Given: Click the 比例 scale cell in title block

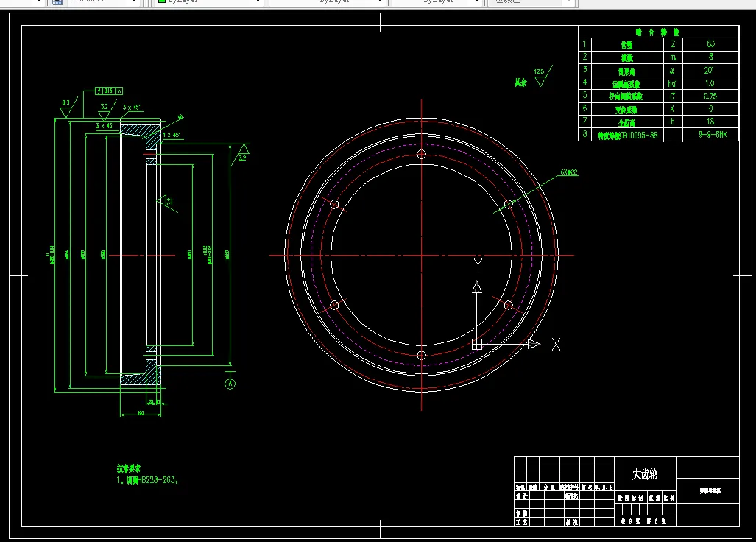Looking at the screenshot, I should point(669,498).
